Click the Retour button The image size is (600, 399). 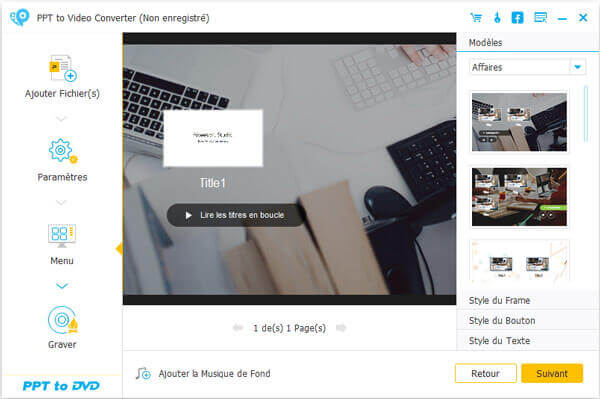[x=486, y=373]
